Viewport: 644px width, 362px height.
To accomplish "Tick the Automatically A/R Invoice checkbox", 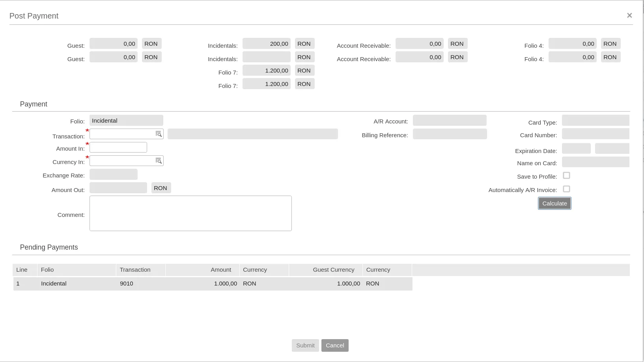I will (x=566, y=189).
